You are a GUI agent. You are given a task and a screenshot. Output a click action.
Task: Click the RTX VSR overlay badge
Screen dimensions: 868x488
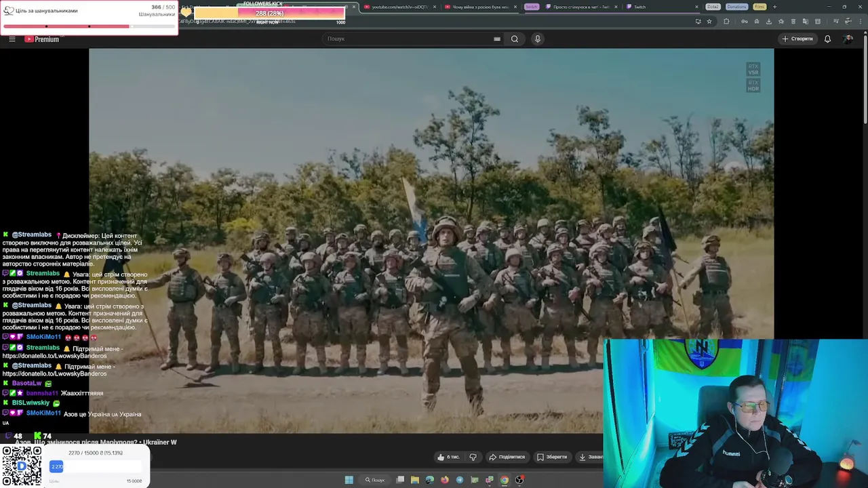[753, 70]
